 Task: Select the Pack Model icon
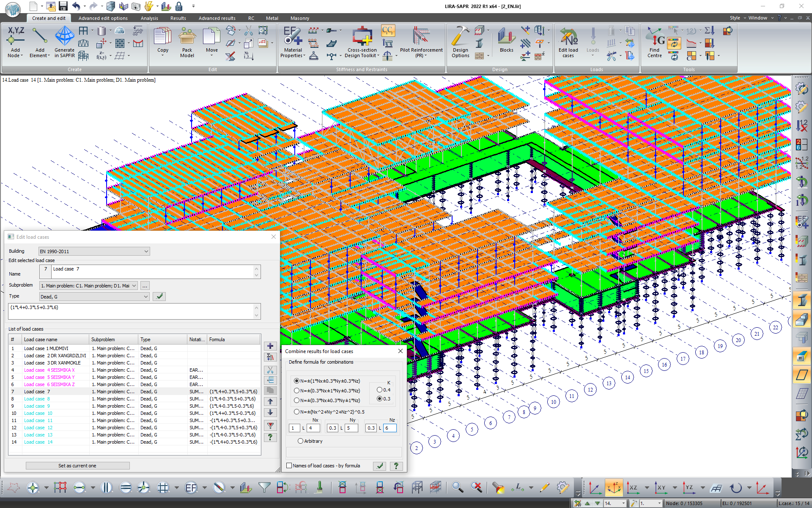pyautogui.click(x=187, y=42)
